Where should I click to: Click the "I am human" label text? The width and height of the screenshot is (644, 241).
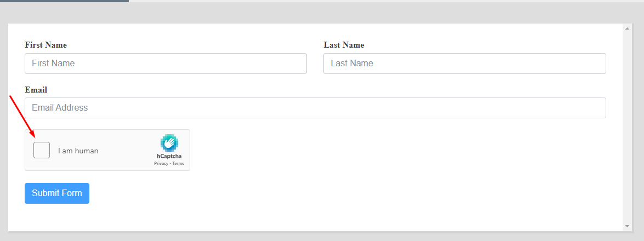pyautogui.click(x=78, y=151)
